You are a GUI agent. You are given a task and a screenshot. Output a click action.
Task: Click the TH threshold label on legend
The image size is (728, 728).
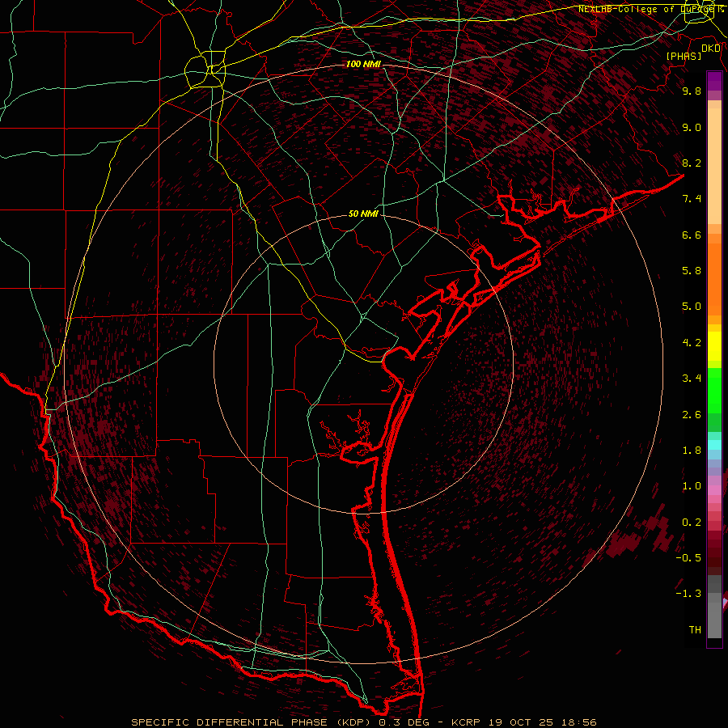[695, 630]
